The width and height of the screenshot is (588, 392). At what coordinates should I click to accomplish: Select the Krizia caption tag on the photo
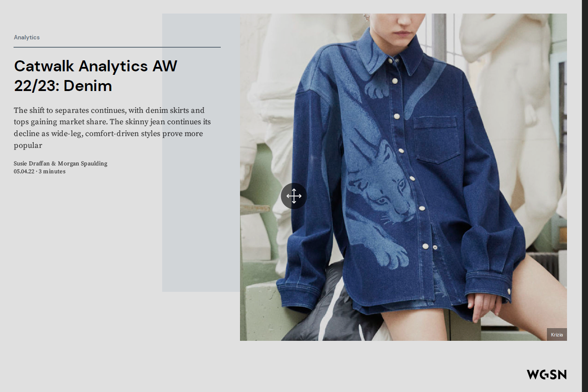pyautogui.click(x=557, y=335)
